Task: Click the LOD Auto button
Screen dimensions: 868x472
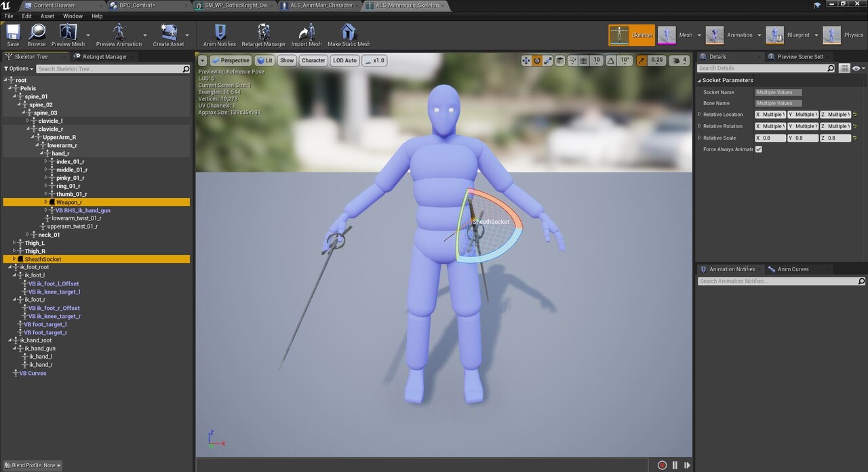Action: pyautogui.click(x=344, y=60)
